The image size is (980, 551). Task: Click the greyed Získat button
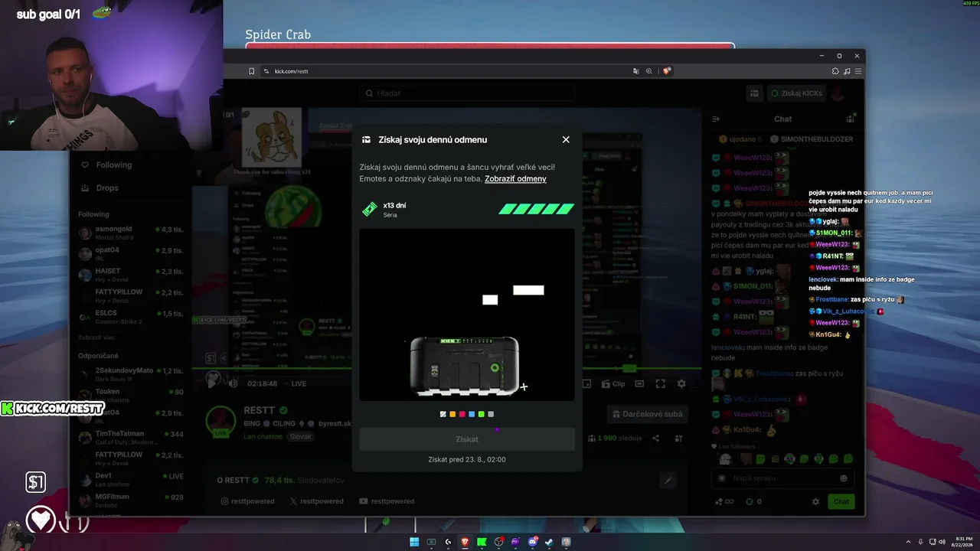[x=467, y=439]
